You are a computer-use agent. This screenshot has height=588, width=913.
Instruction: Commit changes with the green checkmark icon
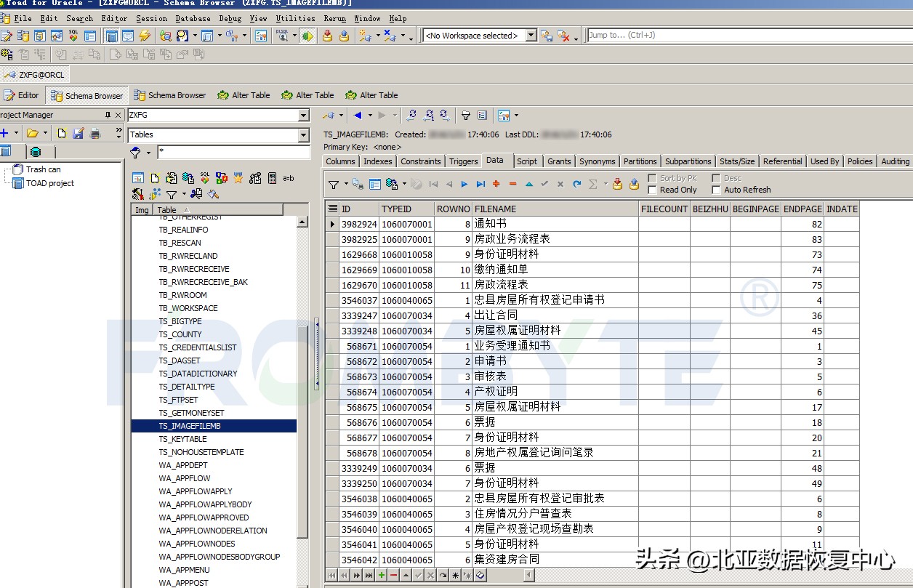pos(544,184)
